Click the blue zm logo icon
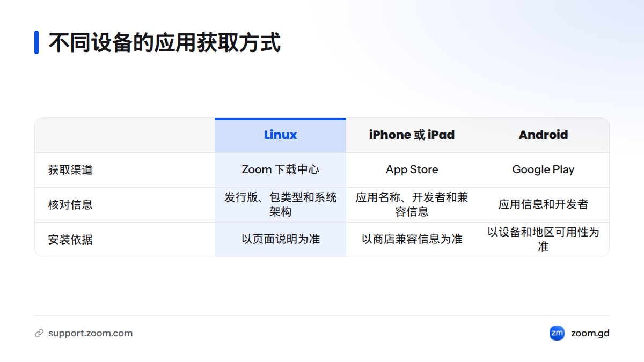644x362 pixels. click(557, 333)
